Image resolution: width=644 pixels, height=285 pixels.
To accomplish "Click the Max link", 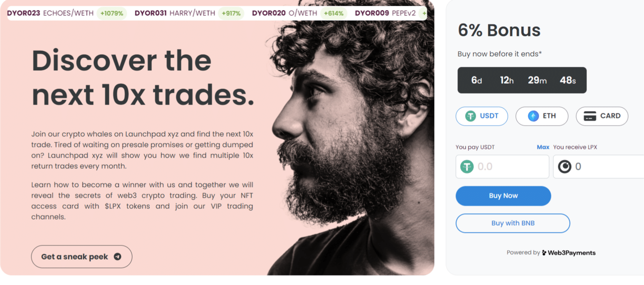I will point(543,147).
